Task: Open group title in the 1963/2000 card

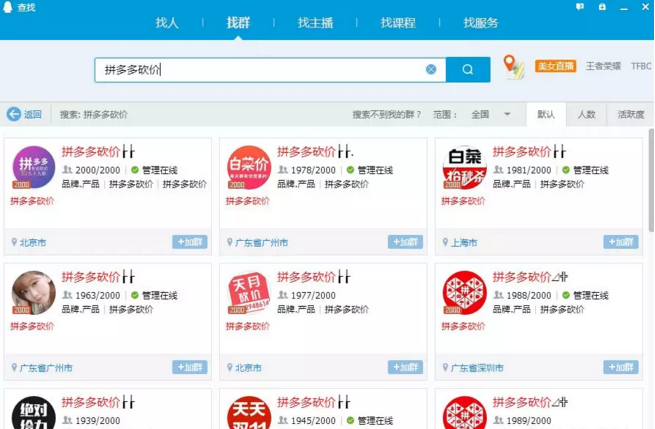Action: click(x=98, y=277)
